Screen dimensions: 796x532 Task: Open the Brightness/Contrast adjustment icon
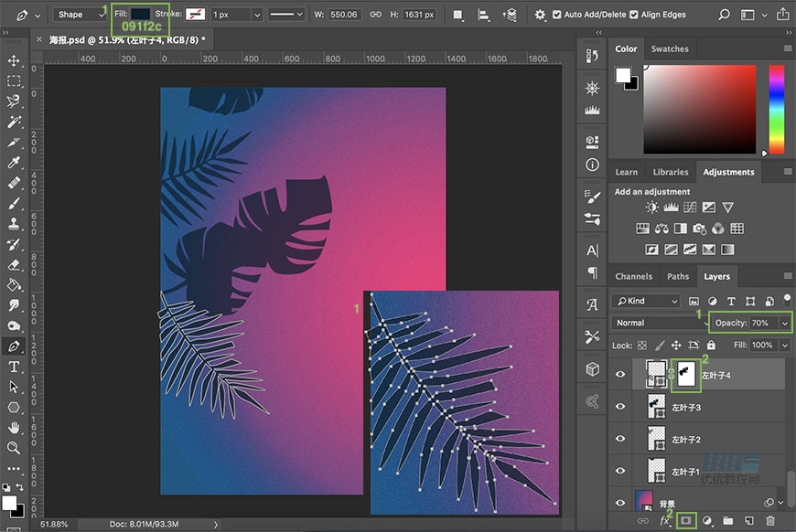tap(651, 207)
